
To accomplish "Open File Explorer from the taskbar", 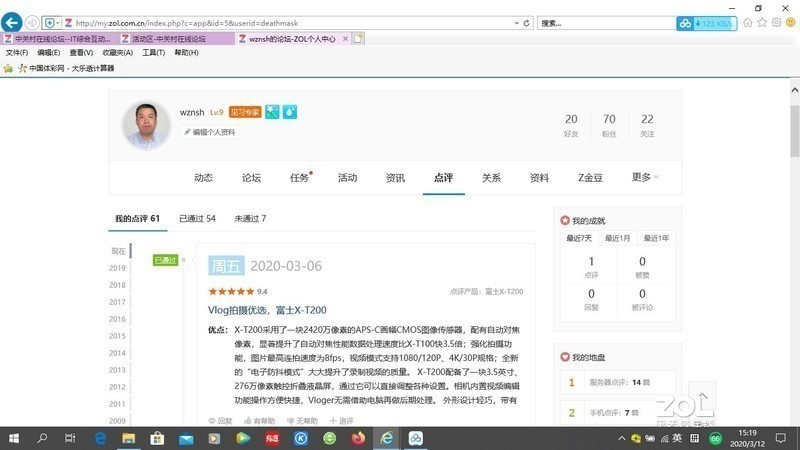I will (x=129, y=438).
